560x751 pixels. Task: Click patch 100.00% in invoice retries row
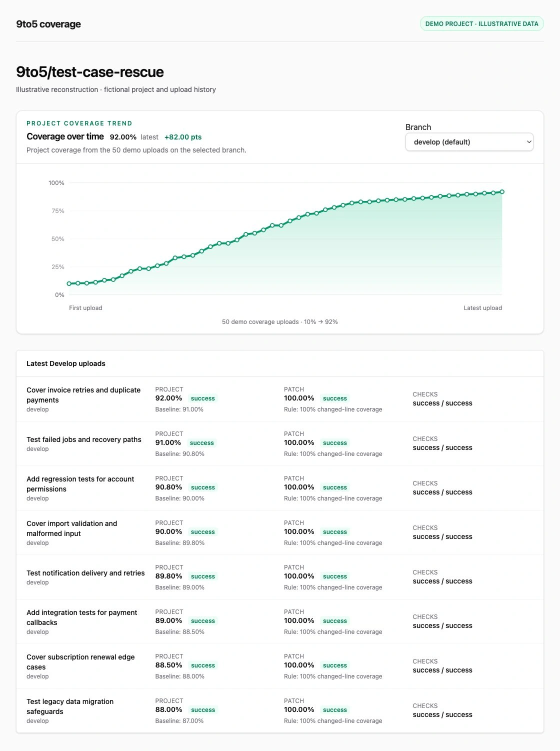tap(299, 398)
